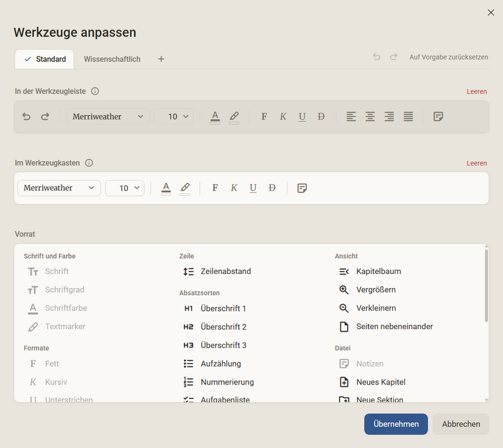This screenshot has height=448, width=503.
Task: Select the Seiten nebeneinander tool
Action: click(385, 327)
